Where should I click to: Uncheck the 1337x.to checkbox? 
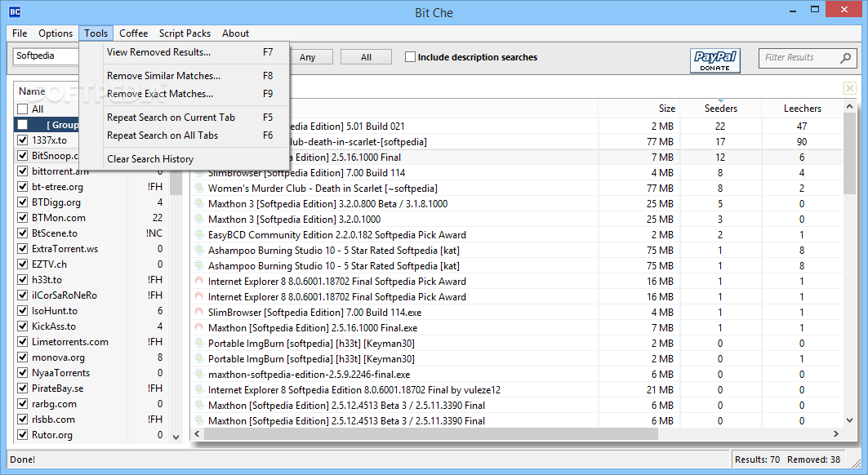[x=23, y=140]
